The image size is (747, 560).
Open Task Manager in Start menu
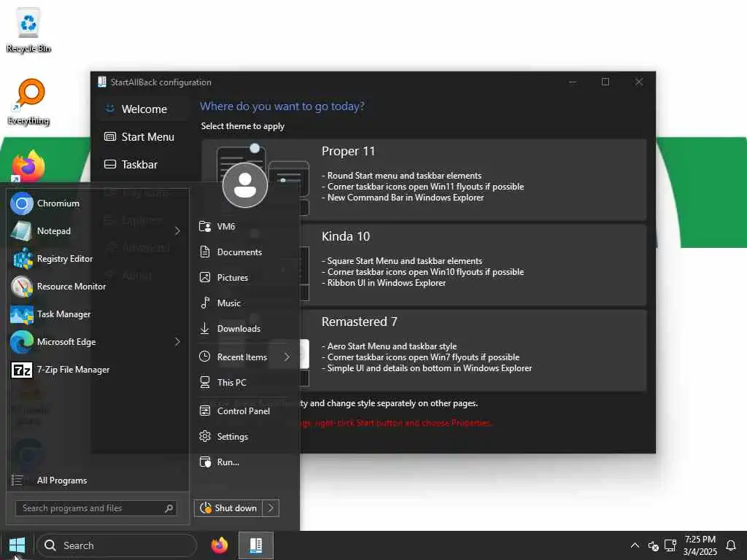pyautogui.click(x=98, y=314)
